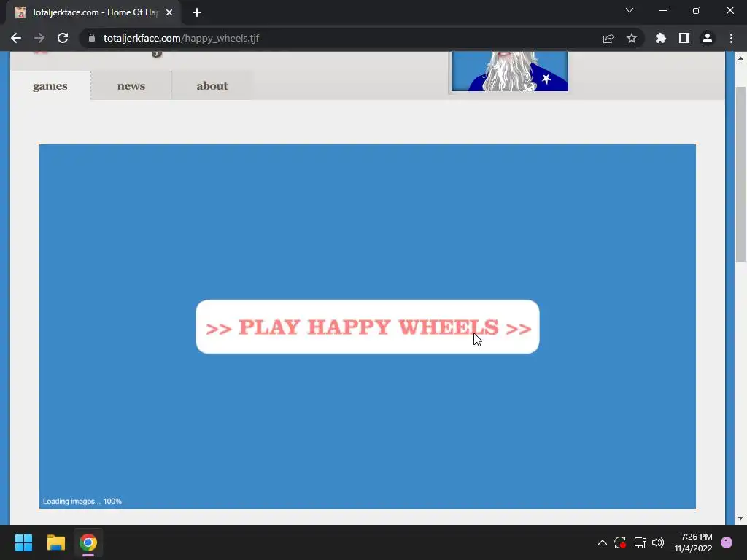Go back with the browser back arrow
This screenshot has height=560, width=747.
tap(16, 38)
